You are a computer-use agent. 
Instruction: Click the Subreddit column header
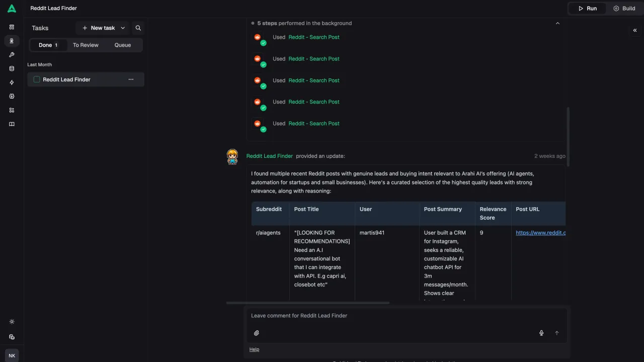coord(271,213)
